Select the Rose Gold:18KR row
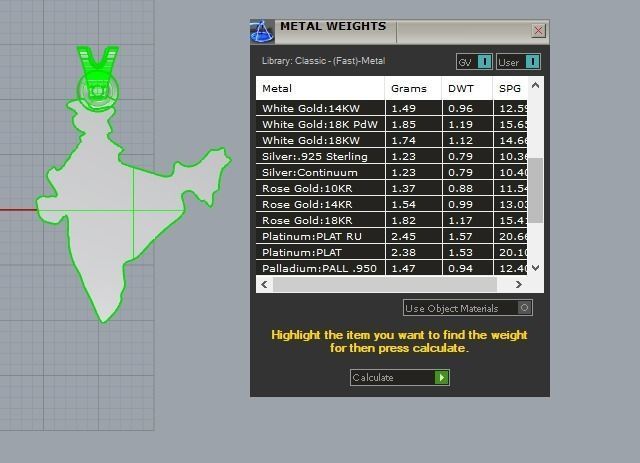The image size is (640, 463). pos(391,220)
